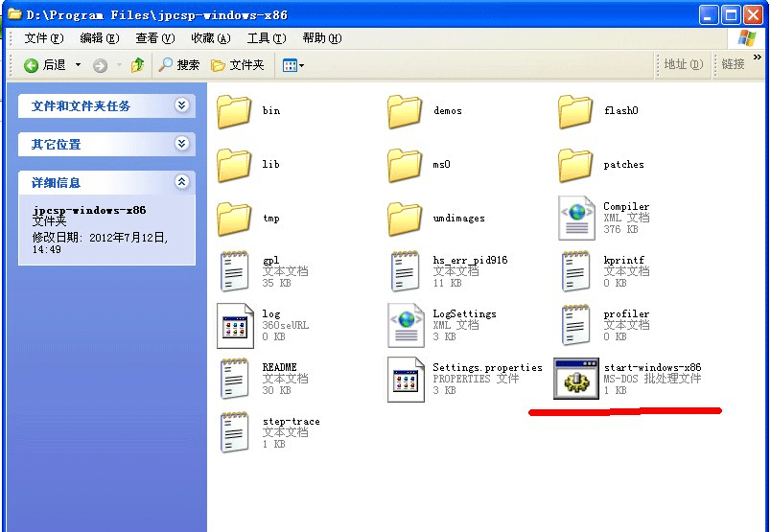Select the ms0 folder icon
The height and width of the screenshot is (532, 771).
(405, 165)
